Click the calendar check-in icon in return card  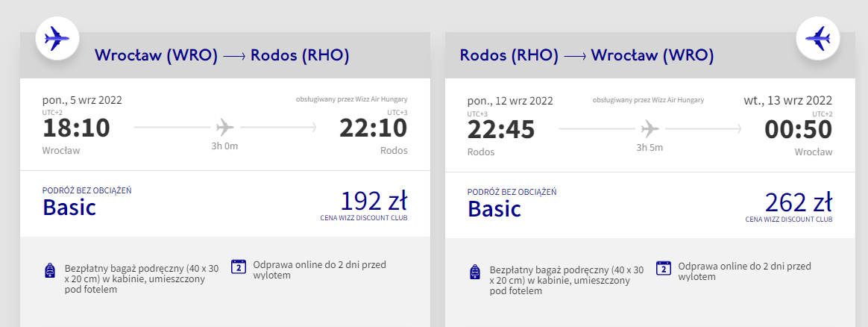click(x=664, y=268)
